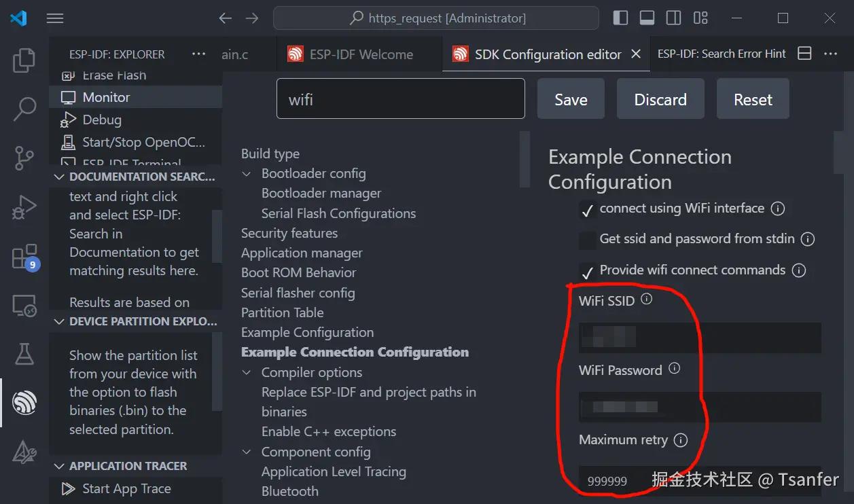854x504 pixels.
Task: Select Security features in settings tree
Action: (x=289, y=233)
